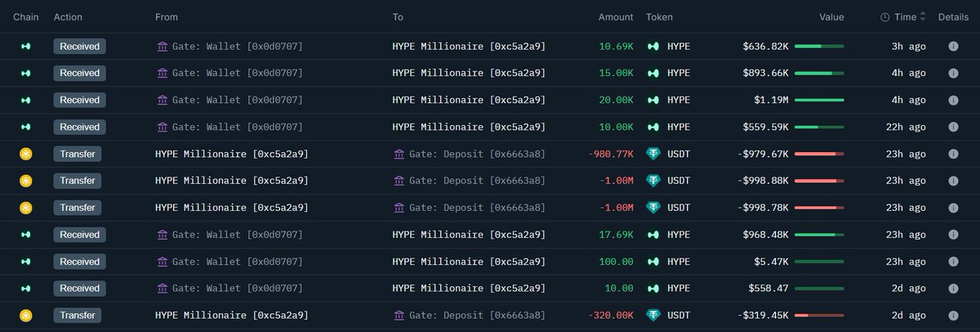Click the Chain column header
This screenshot has width=980, height=332.
click(25, 17)
